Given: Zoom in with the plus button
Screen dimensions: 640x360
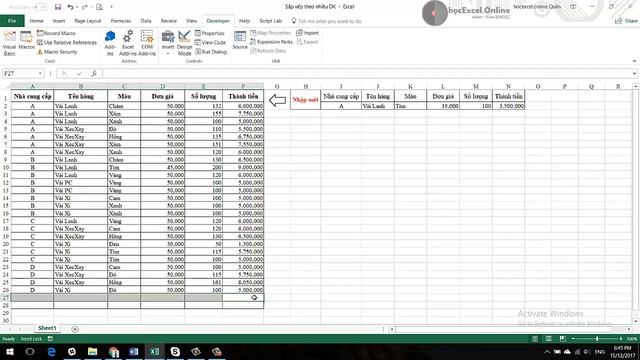Looking at the screenshot, I should pos(620,339).
